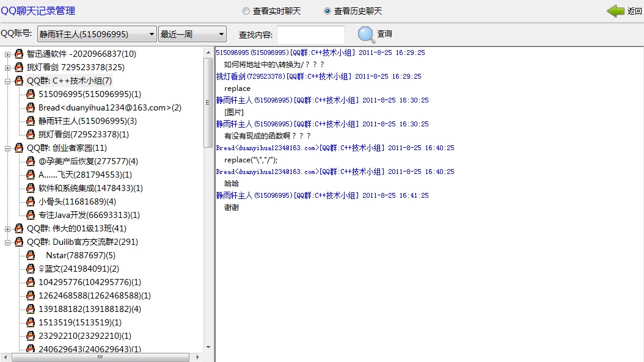Click the group icon of QQ群: 创业者家园

(19, 148)
